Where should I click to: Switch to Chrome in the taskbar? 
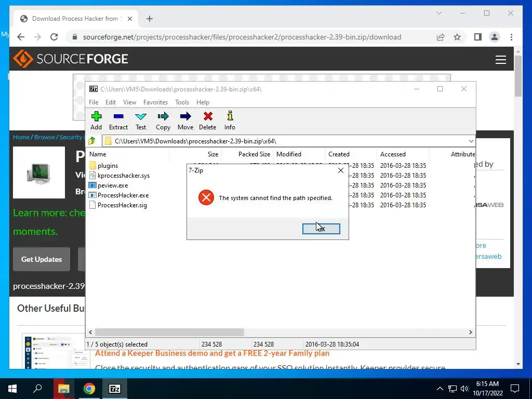click(89, 389)
